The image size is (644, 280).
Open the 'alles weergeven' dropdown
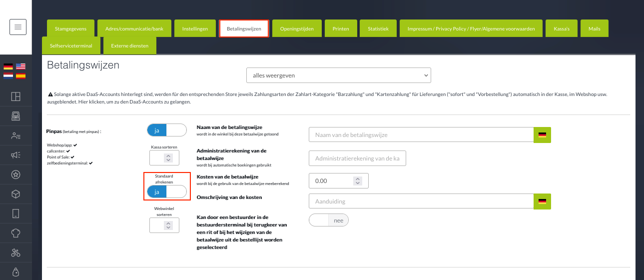click(338, 75)
